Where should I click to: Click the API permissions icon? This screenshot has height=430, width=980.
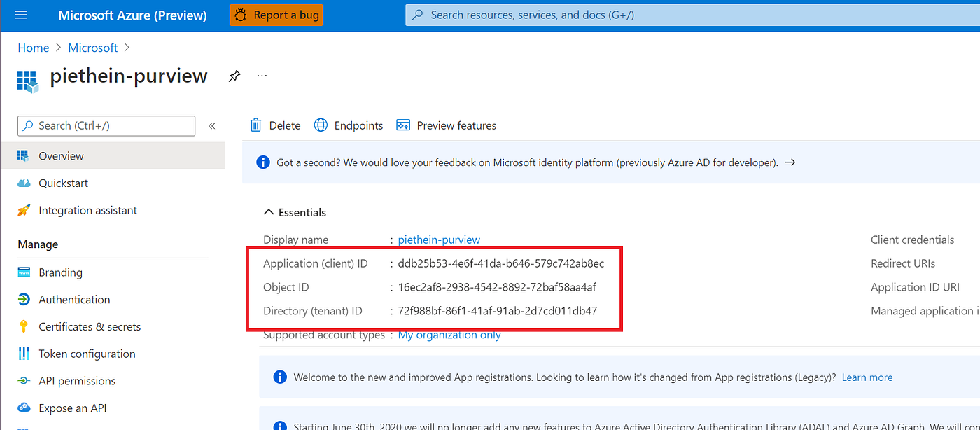click(x=24, y=381)
